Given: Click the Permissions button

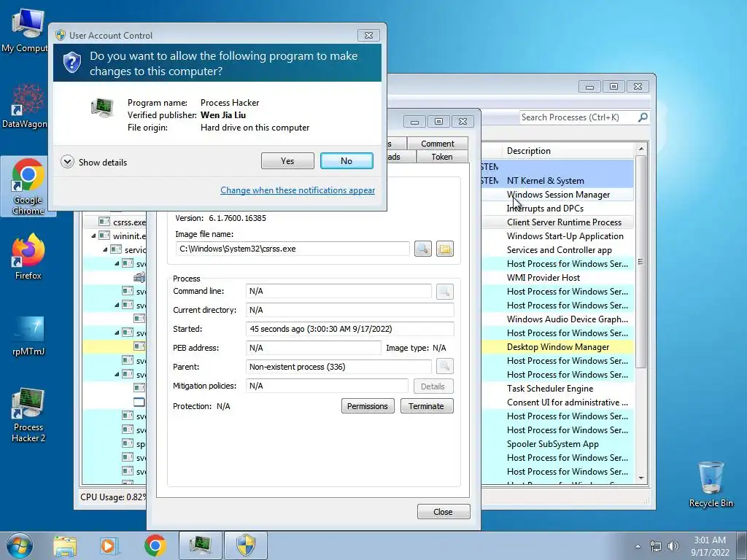Looking at the screenshot, I should (x=368, y=405).
